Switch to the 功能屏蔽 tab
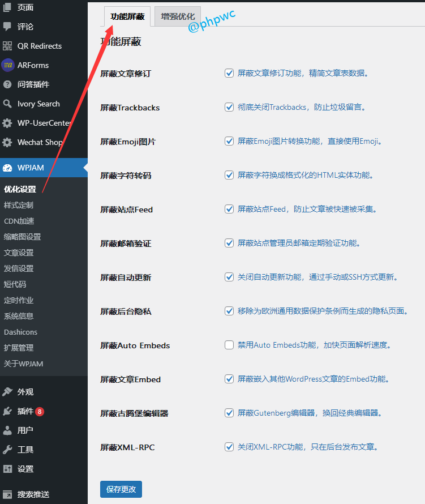The width and height of the screenshot is (425, 504). [127, 16]
